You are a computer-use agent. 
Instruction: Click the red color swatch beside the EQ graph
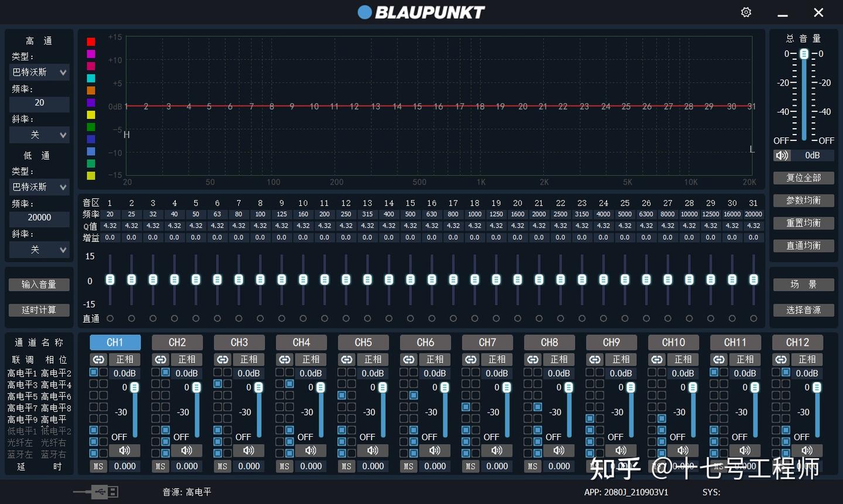(x=90, y=41)
